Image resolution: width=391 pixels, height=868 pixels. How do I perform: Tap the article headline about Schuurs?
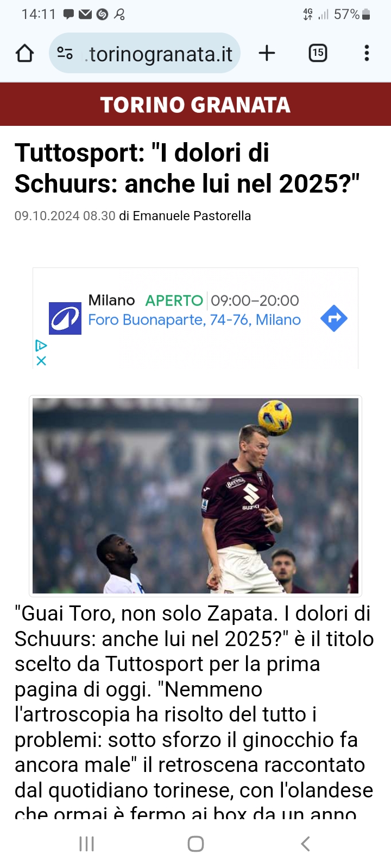click(187, 168)
